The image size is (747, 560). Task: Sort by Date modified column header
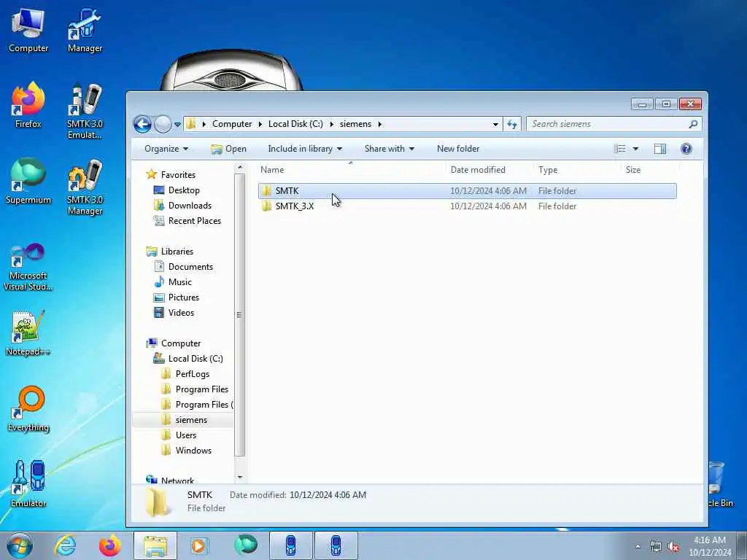tap(478, 169)
